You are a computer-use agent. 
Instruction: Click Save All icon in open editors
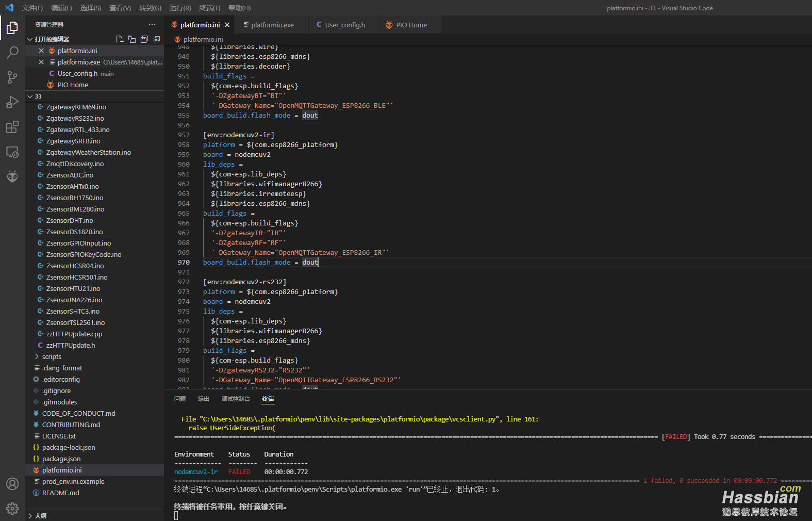point(144,39)
